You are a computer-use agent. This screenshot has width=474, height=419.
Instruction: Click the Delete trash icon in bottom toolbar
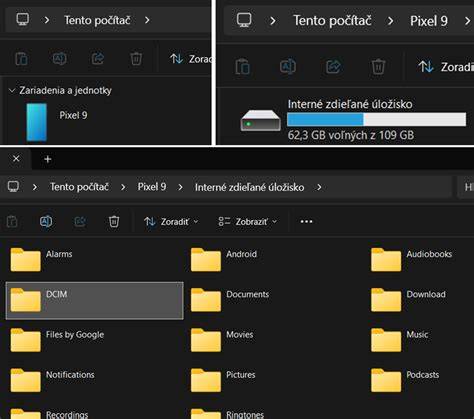pyautogui.click(x=114, y=221)
